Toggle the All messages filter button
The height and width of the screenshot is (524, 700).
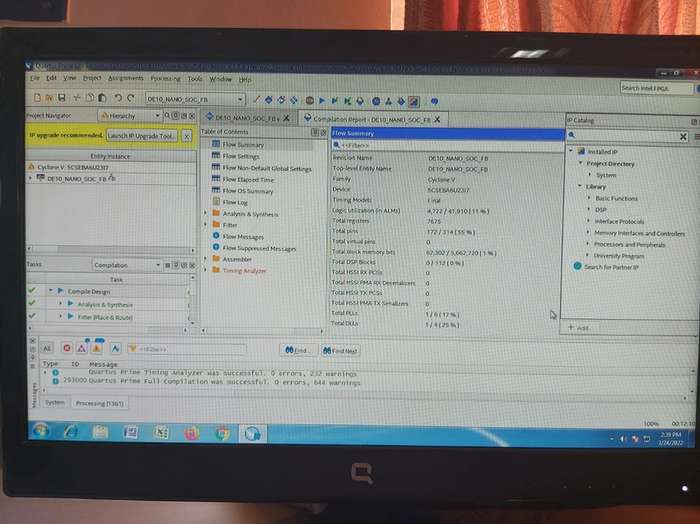point(47,348)
